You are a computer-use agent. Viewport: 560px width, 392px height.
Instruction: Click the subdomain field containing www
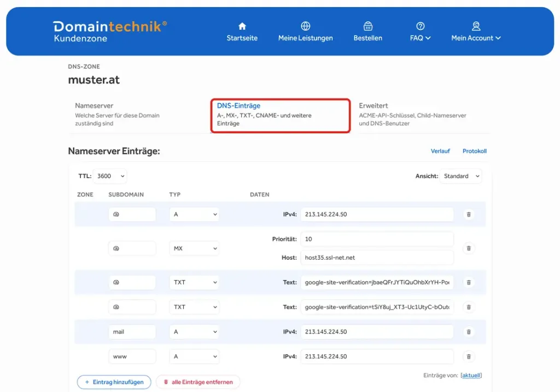point(132,356)
